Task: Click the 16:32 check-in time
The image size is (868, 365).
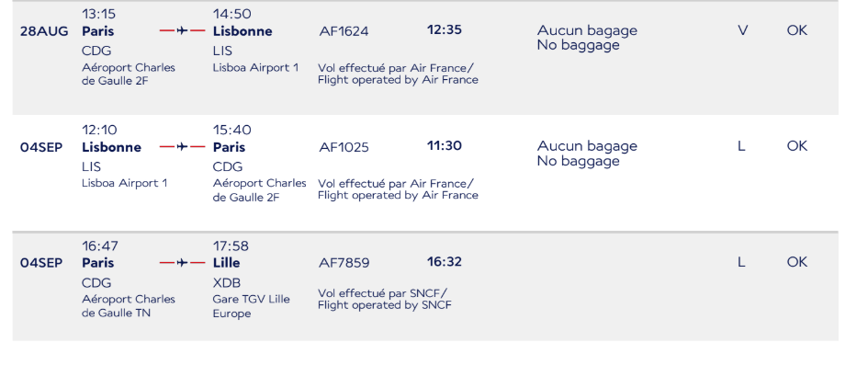Action: [x=444, y=261]
